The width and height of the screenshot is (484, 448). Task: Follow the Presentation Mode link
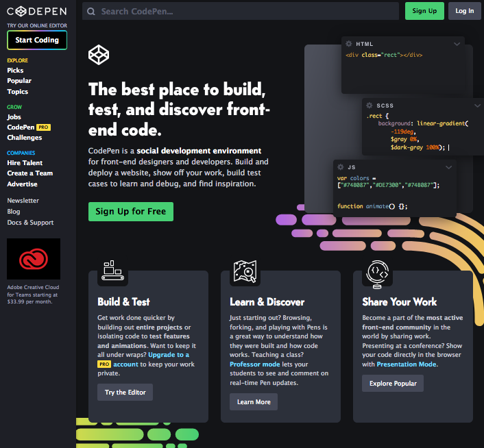[x=407, y=364]
